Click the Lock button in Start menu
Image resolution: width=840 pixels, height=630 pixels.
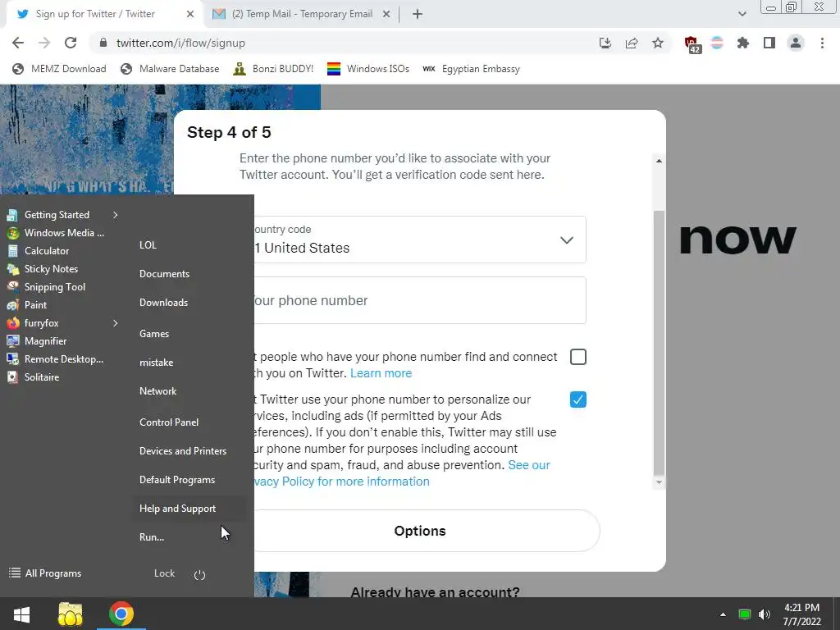coord(164,573)
